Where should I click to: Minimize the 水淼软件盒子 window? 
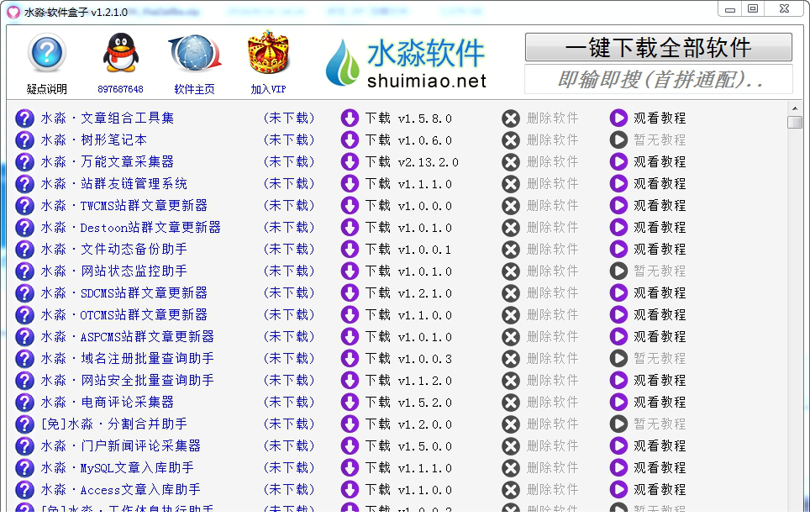pyautogui.click(x=730, y=9)
